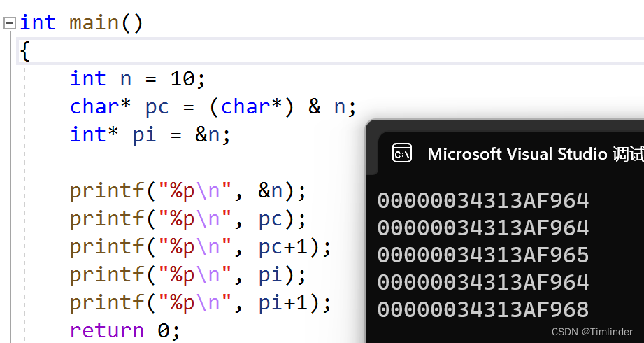Click the printf line printing pc)
Image resolution: width=644 pixels, height=343 pixels.
point(188,219)
